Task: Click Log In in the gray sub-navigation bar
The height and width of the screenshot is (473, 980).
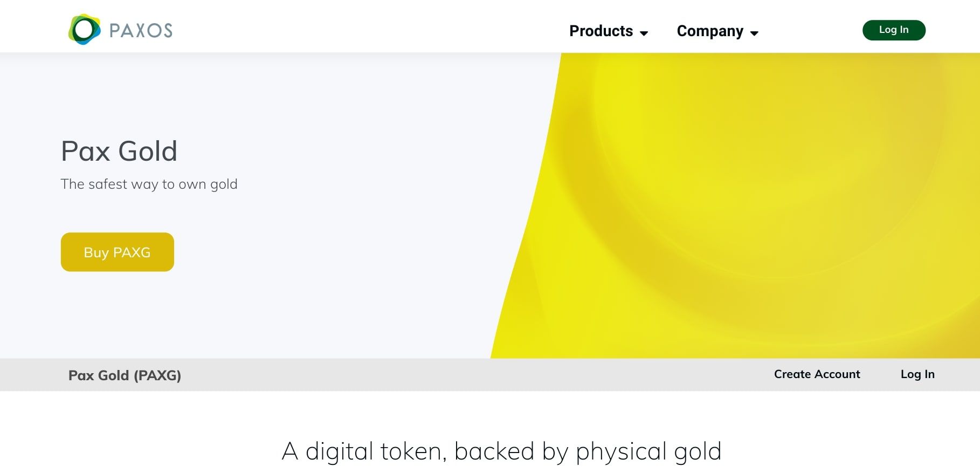Action: coord(917,374)
